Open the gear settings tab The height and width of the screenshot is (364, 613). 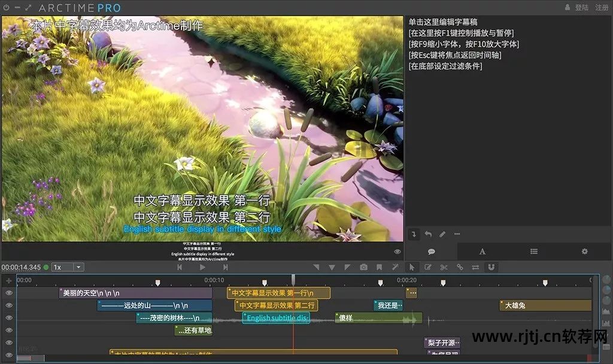coord(584,251)
